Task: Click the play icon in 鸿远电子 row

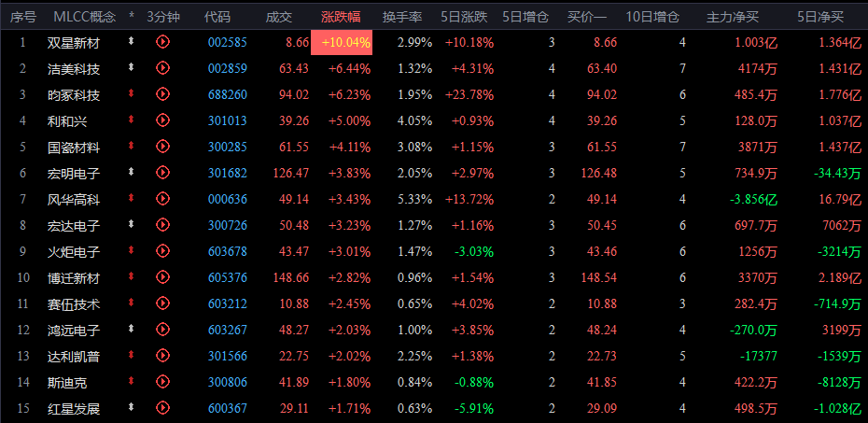Action: (162, 329)
